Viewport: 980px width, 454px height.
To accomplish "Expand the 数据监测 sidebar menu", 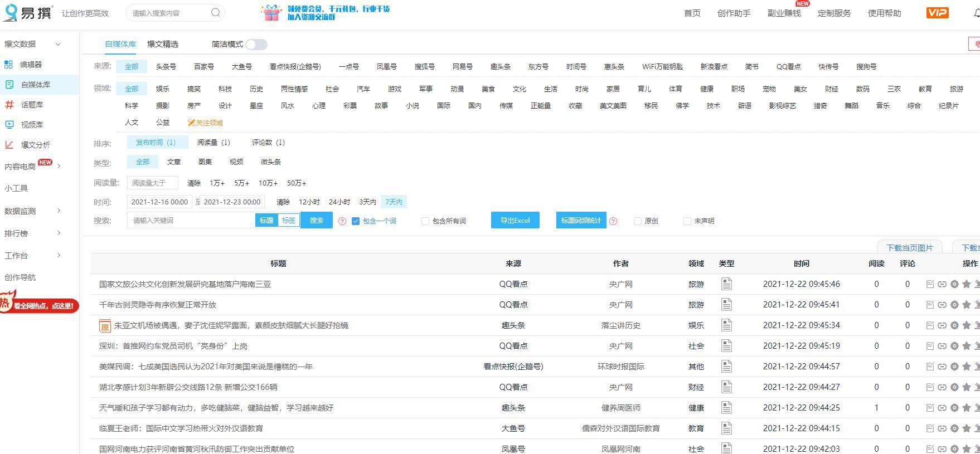I will pos(59,211).
